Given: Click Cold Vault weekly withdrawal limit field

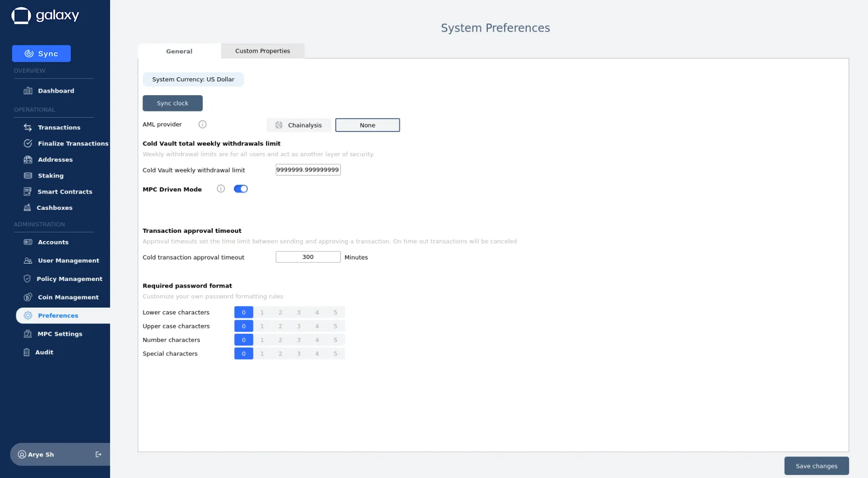Looking at the screenshot, I should [x=308, y=170].
